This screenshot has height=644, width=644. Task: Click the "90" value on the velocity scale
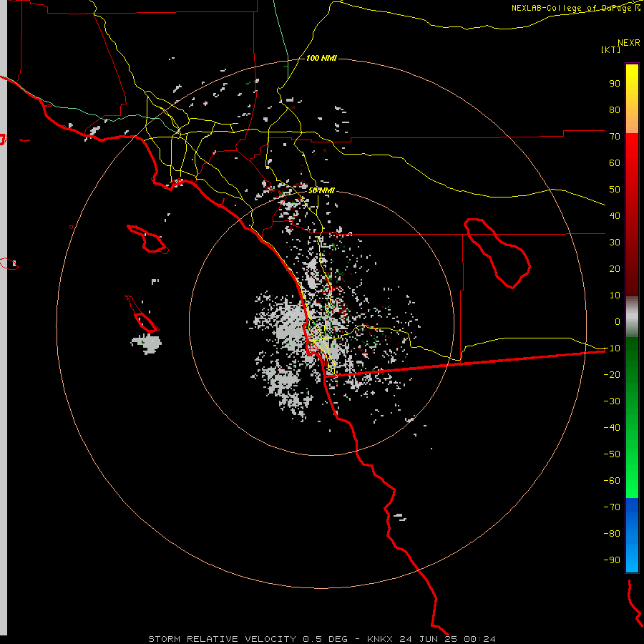click(615, 84)
